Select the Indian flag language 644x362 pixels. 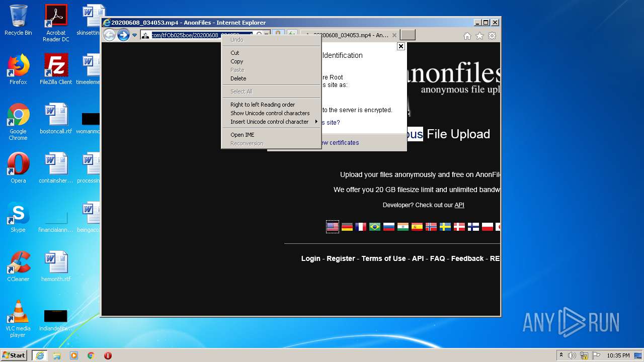tap(403, 227)
